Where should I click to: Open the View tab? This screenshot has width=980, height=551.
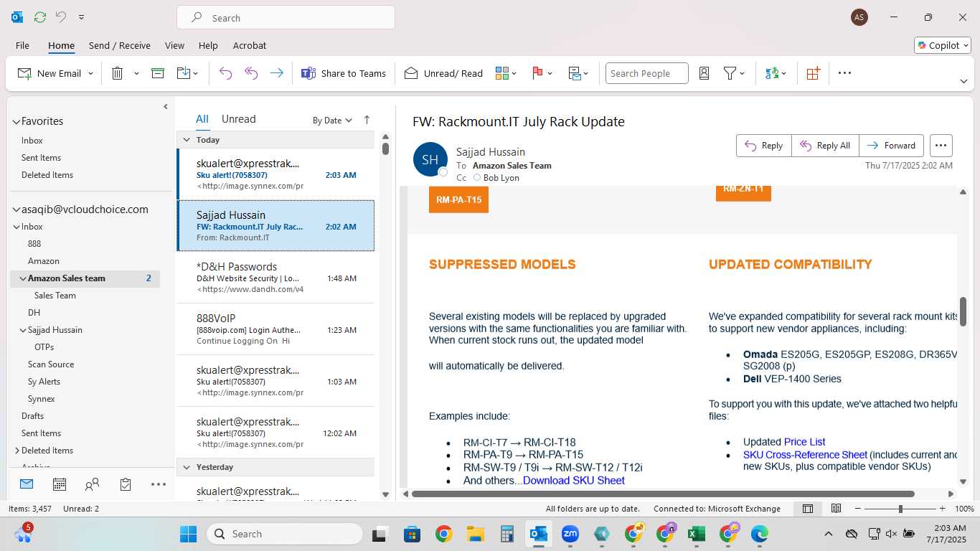point(174,45)
